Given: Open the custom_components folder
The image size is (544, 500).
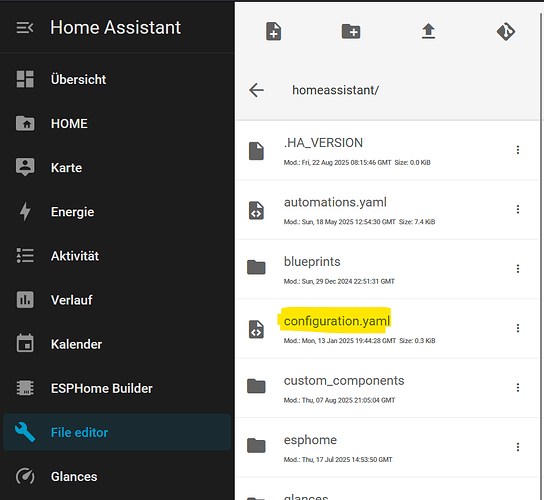Looking at the screenshot, I should point(344,381).
